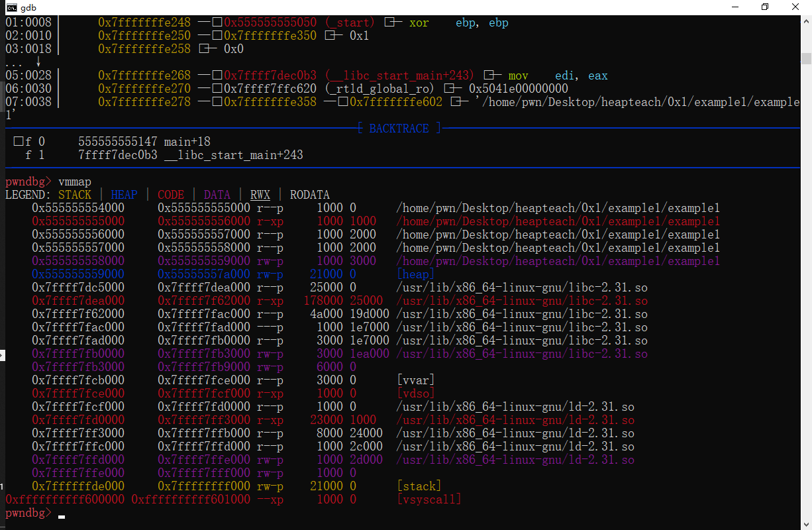Click '(_rtld_global_ro)' symbol text
This screenshot has height=530, width=812.
[380, 89]
